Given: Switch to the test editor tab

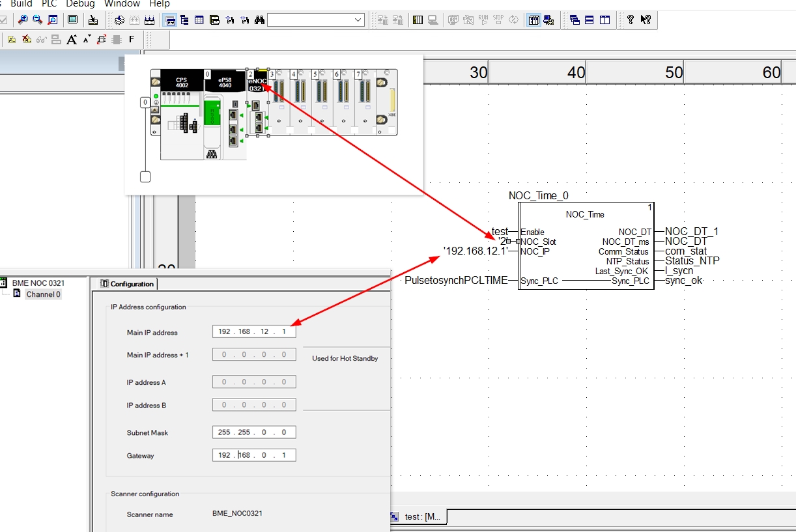Looking at the screenshot, I should (x=418, y=517).
